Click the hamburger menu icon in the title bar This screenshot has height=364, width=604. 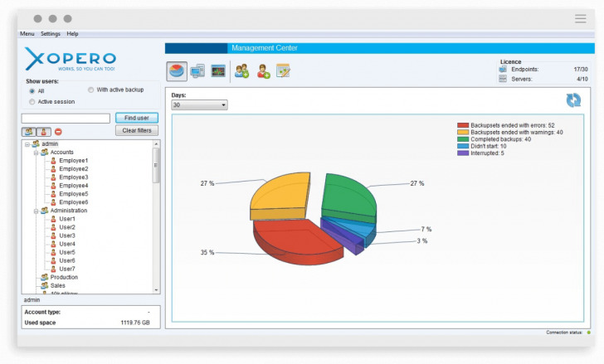click(x=581, y=18)
